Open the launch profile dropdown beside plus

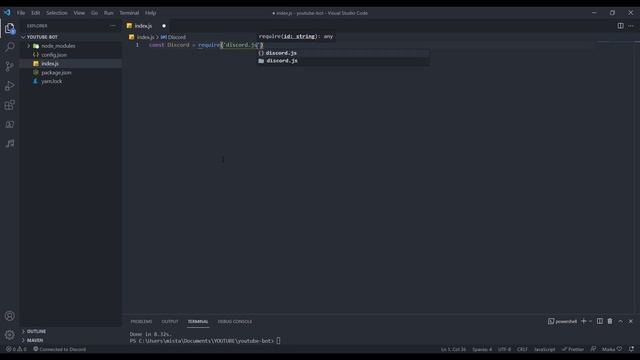tap(590, 321)
